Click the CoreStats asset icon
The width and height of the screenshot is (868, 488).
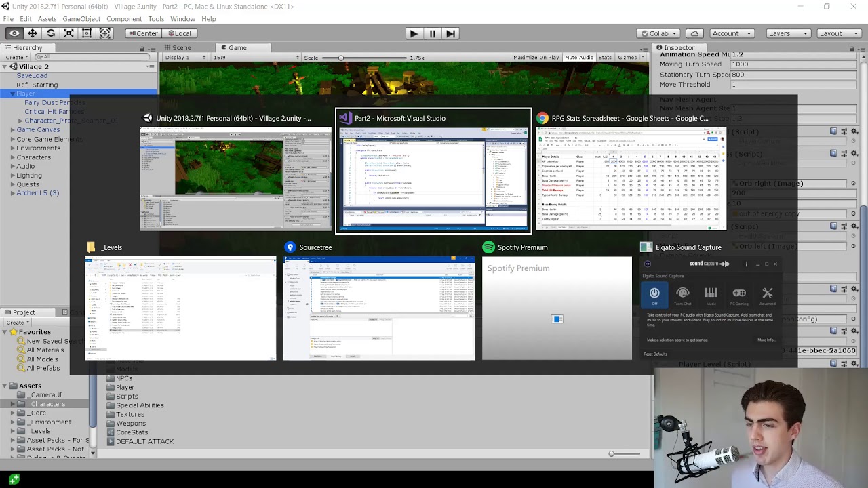pyautogui.click(x=110, y=432)
